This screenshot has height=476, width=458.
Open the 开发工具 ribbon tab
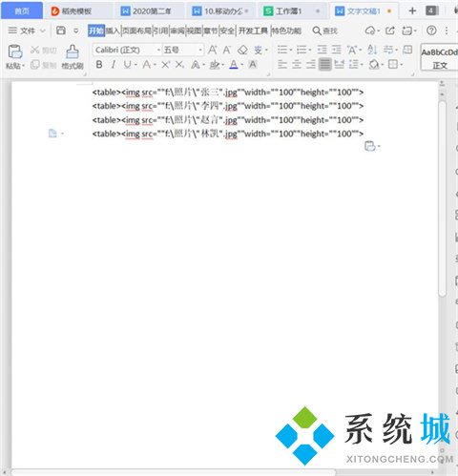[253, 31]
